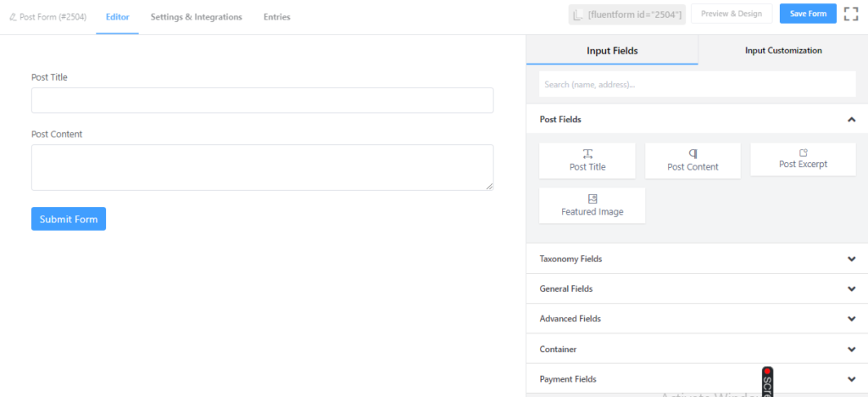Click into the Post Title input
This screenshot has width=868, height=397.
[263, 100]
